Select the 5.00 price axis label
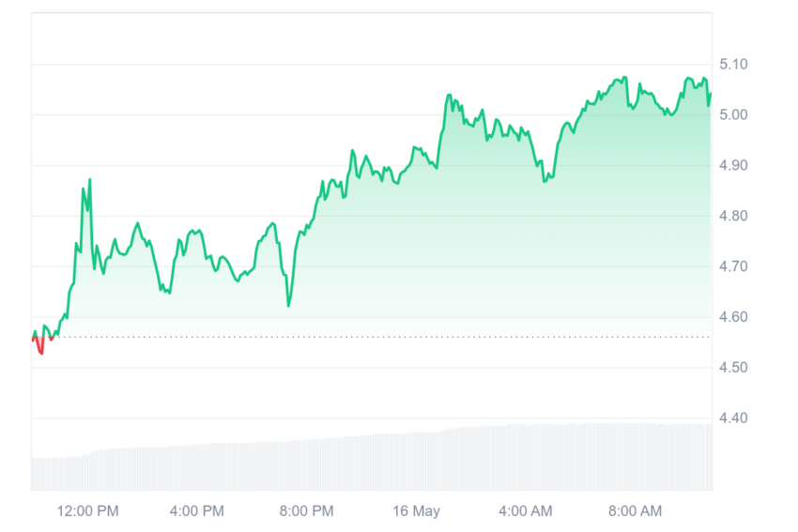 click(733, 114)
